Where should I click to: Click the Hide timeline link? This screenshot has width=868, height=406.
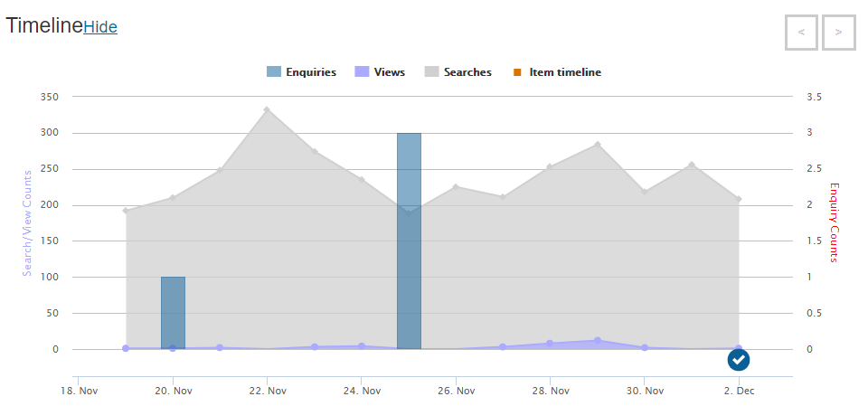(100, 27)
